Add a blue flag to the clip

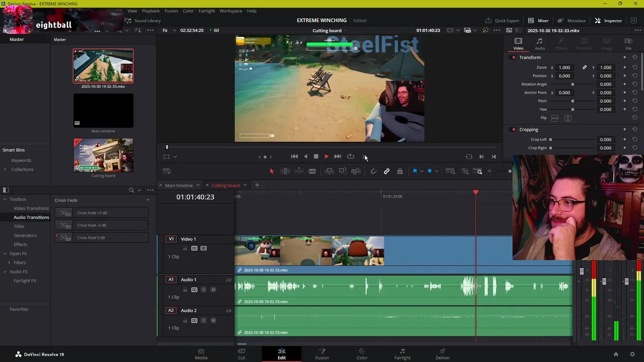point(415,171)
